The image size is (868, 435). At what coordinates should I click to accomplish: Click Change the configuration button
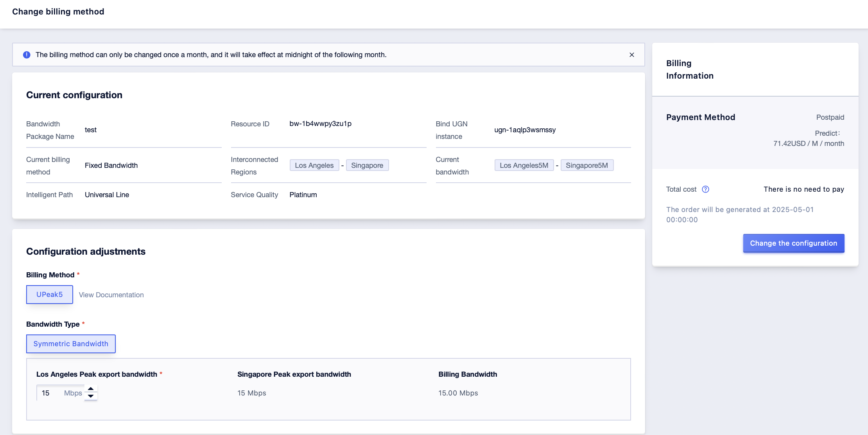coord(794,243)
